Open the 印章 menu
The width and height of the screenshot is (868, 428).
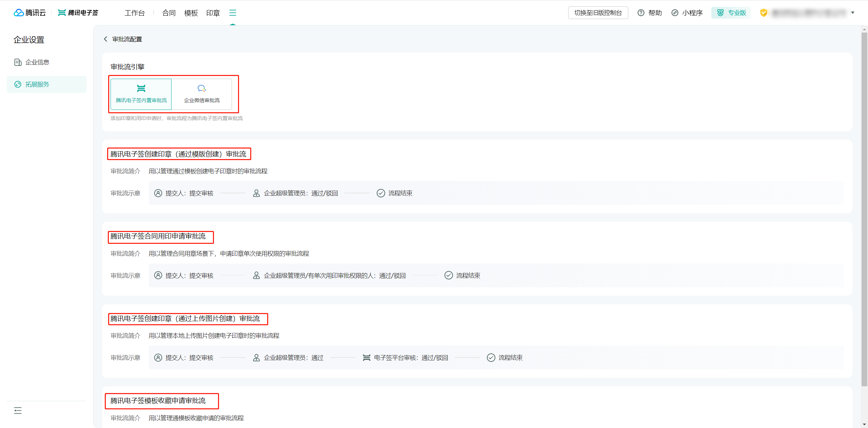point(213,13)
